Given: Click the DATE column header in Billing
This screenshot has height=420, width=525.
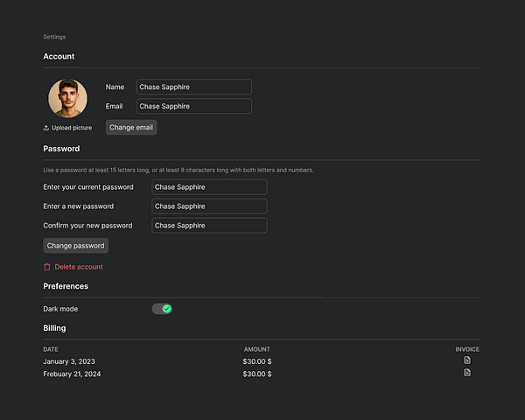Looking at the screenshot, I should click(51, 349).
